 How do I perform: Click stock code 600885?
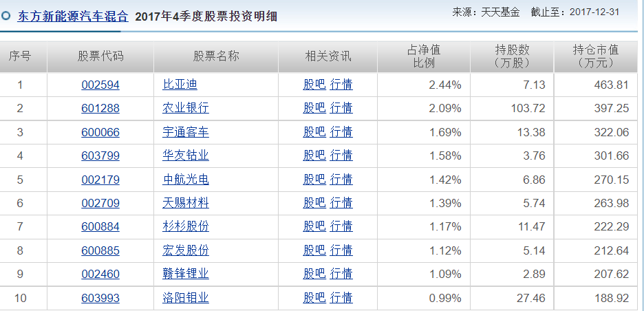100,250
